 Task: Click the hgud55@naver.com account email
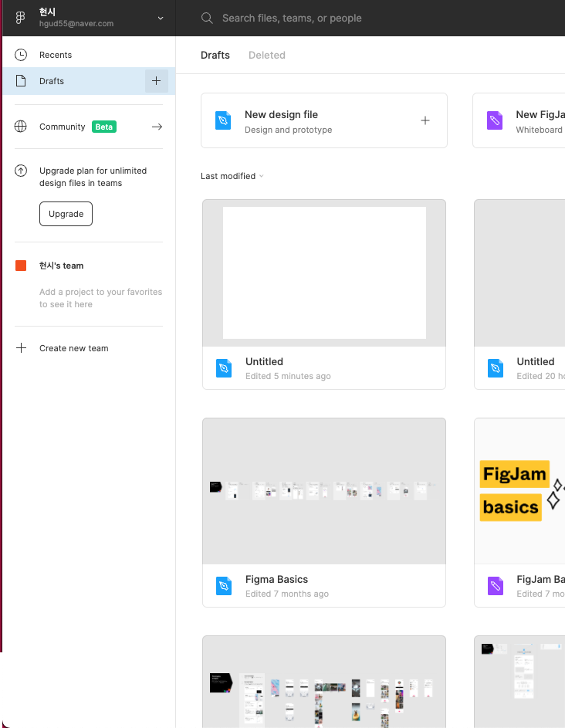click(x=76, y=24)
